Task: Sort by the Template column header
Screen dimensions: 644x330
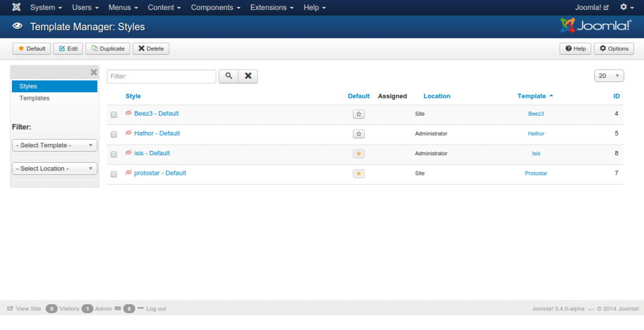Action: 535,96
